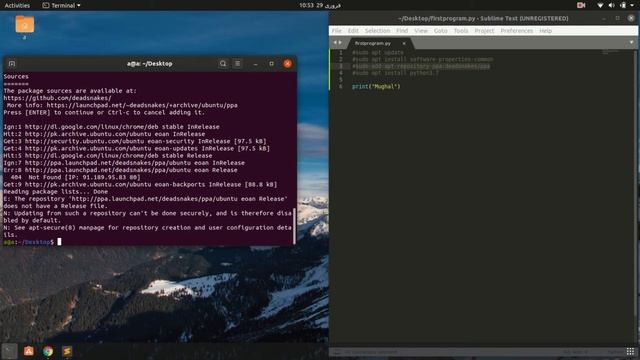
Task: Click the github.com/deadsnakes URL in terminal
Action: point(58,98)
